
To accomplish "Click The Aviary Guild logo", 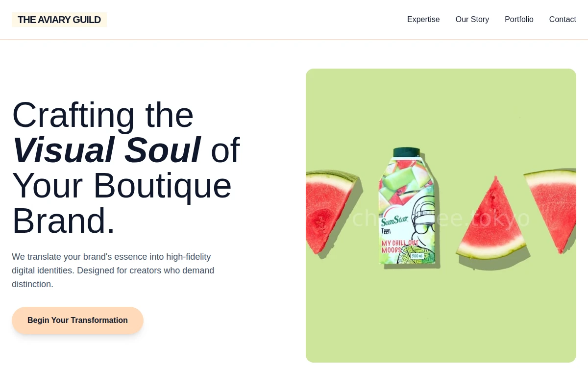I will coord(59,20).
